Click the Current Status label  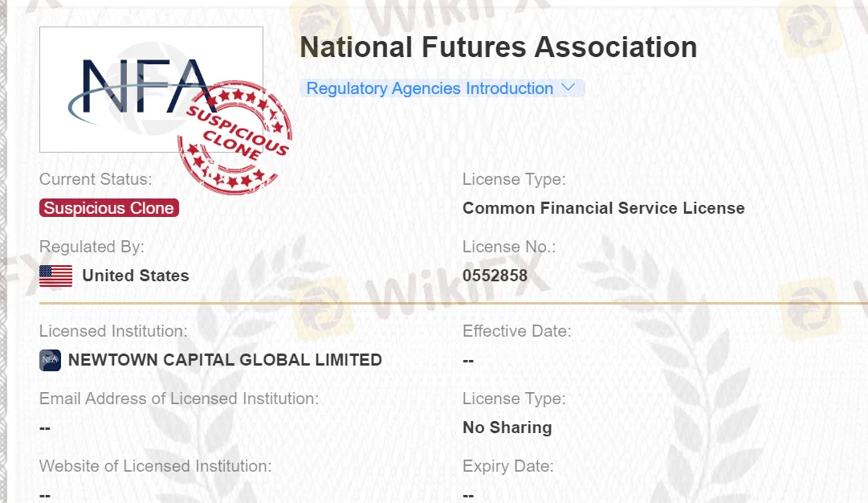coord(96,179)
